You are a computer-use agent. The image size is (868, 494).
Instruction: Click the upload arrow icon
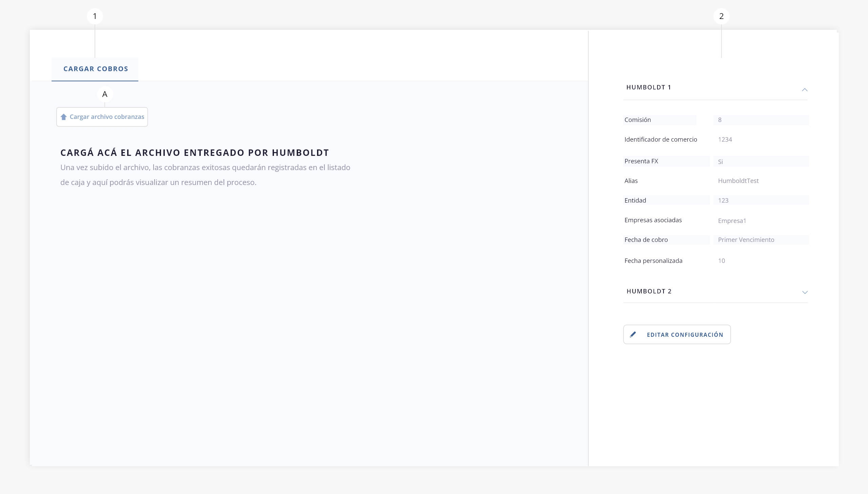(x=63, y=117)
